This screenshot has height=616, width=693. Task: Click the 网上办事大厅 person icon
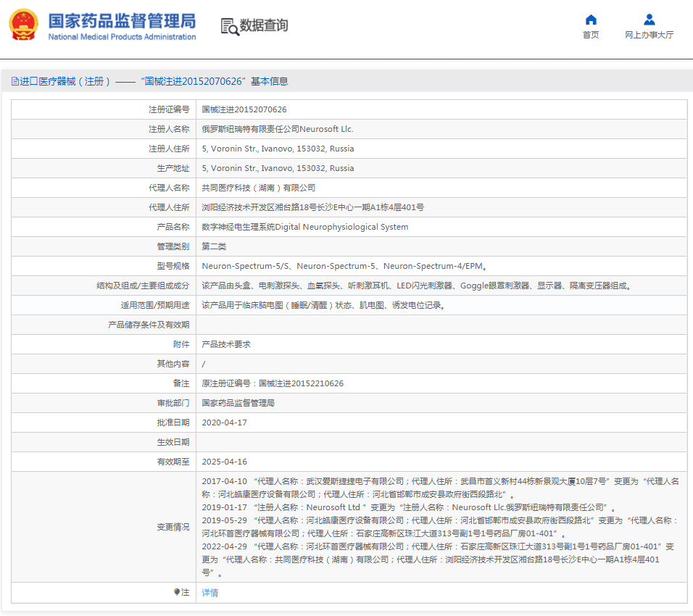[x=649, y=20]
